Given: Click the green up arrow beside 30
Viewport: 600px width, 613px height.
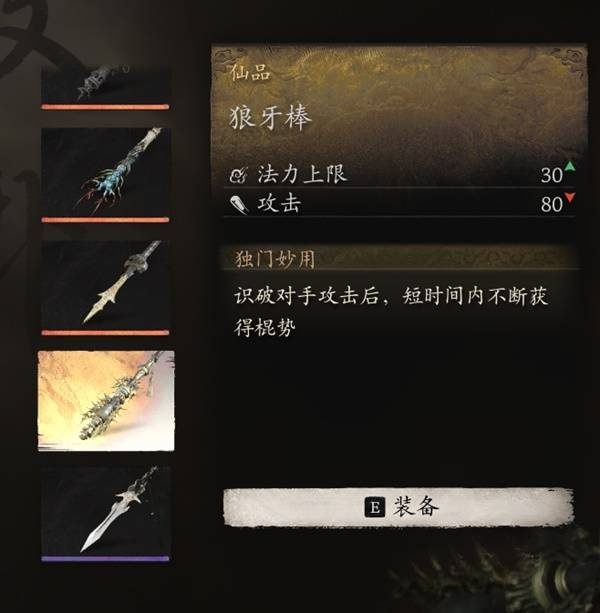Looking at the screenshot, I should pos(570,166).
